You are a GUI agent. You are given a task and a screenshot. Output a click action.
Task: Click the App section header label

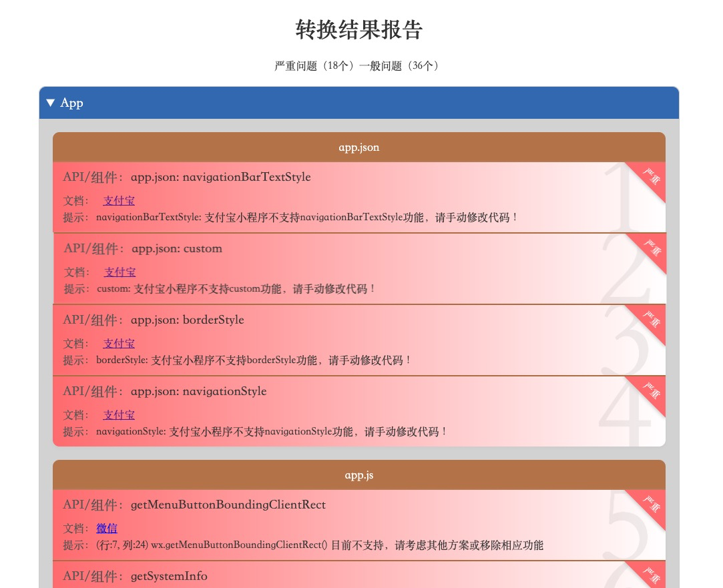[71, 103]
